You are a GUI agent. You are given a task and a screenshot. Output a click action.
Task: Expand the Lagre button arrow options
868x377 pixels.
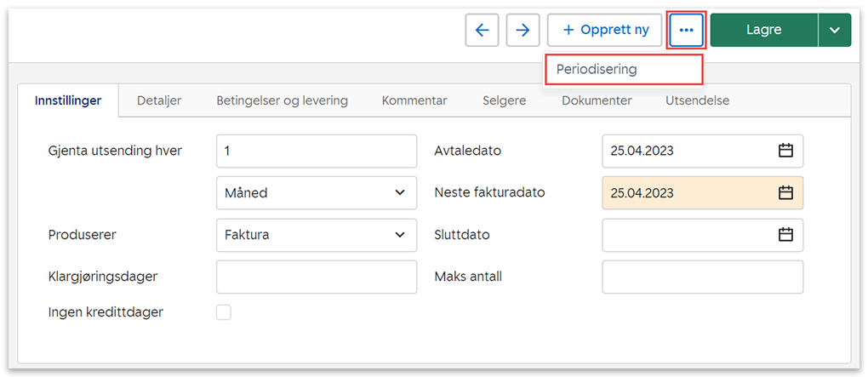[834, 30]
